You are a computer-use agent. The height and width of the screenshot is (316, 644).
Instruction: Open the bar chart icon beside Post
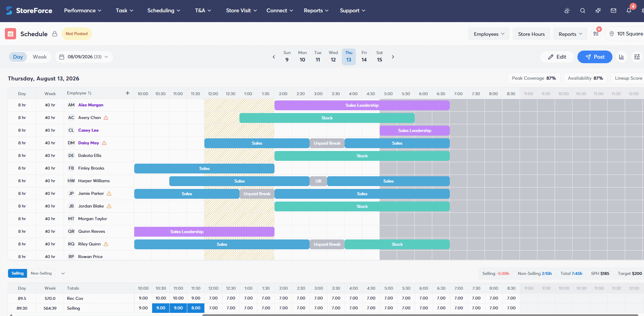point(622,57)
